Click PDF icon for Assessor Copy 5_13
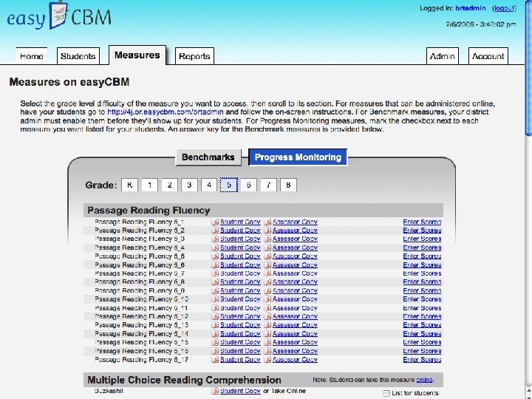This screenshot has width=532, height=399. click(267, 325)
